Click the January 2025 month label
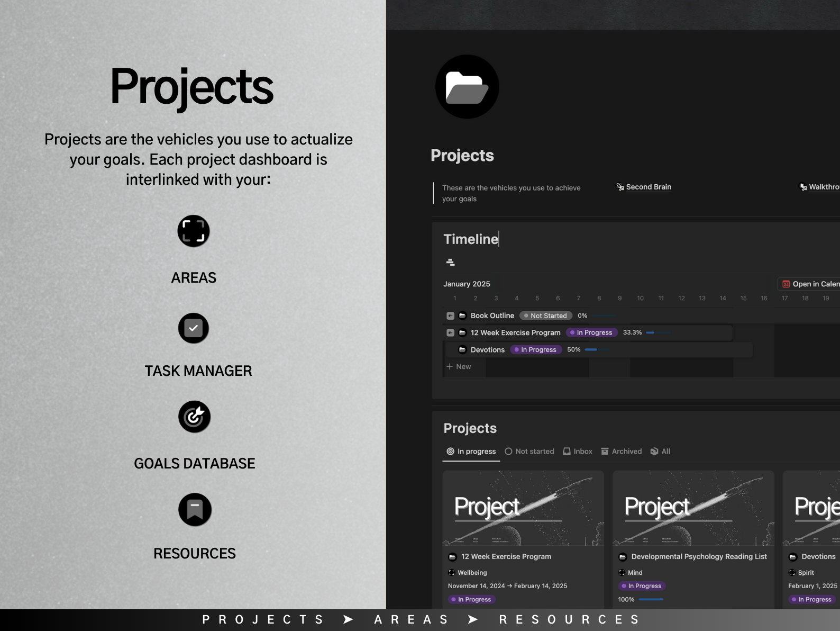This screenshot has height=631, width=840. pyautogui.click(x=467, y=284)
